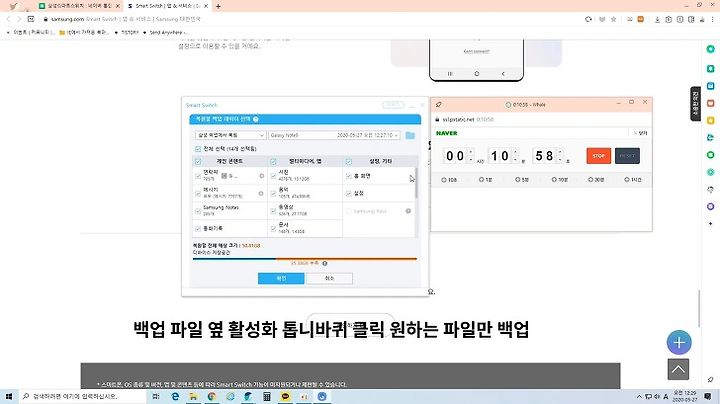Open Send Anywhere bookmark

165,33
